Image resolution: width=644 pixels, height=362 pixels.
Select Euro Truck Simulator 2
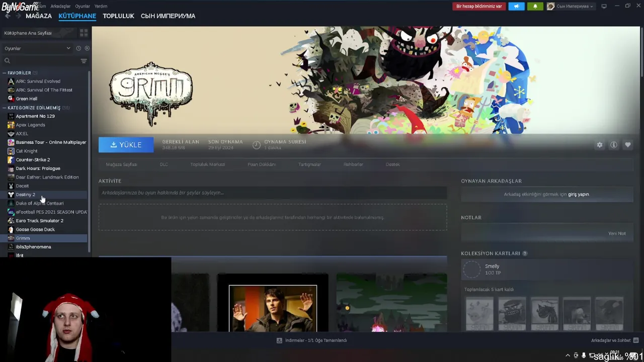tap(39, 221)
